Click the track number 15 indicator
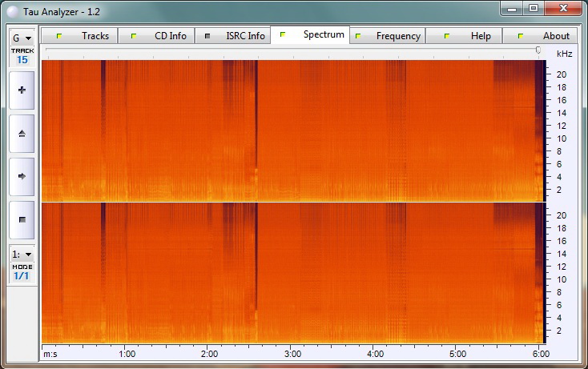The image size is (588, 369). pos(22,60)
